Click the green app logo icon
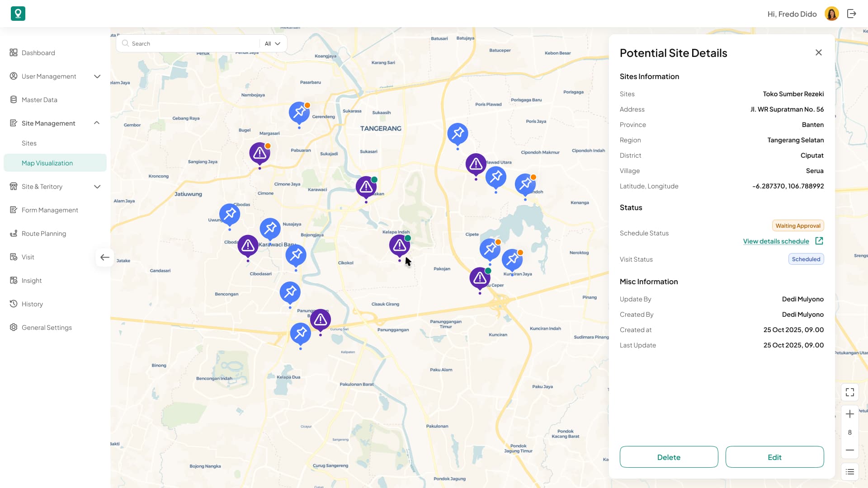 tap(18, 14)
